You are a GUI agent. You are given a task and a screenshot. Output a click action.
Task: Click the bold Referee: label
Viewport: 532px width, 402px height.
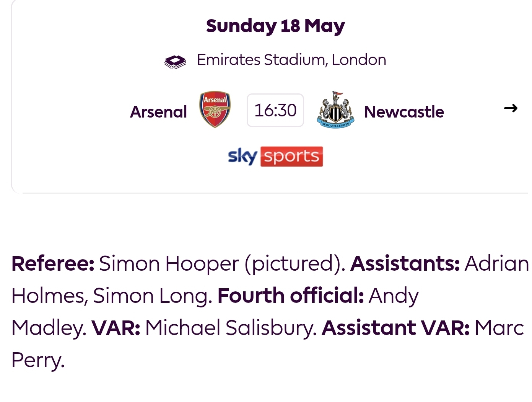coord(53,263)
